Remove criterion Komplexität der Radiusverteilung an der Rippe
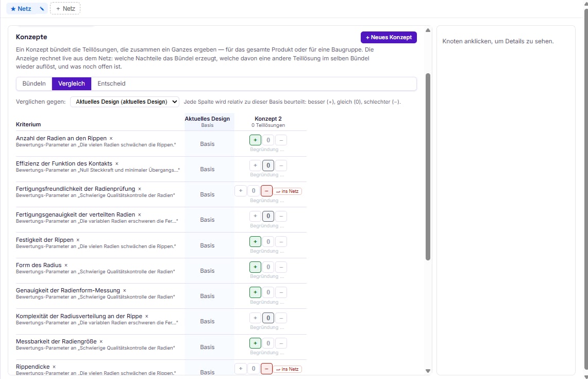 (147, 316)
